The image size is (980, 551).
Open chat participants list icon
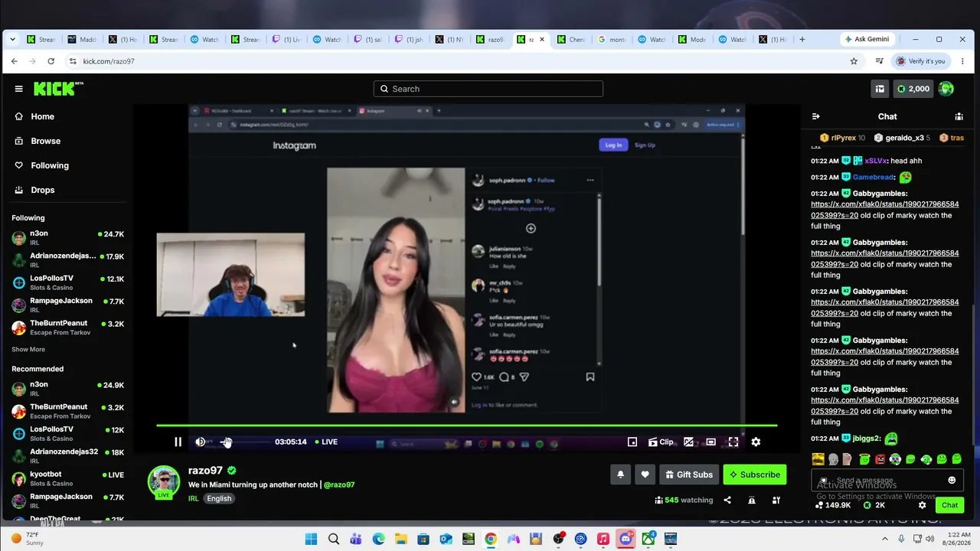(959, 116)
